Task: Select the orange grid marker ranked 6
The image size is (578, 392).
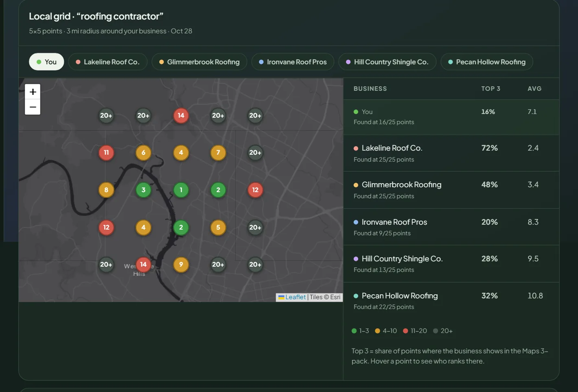Action: [143, 153]
